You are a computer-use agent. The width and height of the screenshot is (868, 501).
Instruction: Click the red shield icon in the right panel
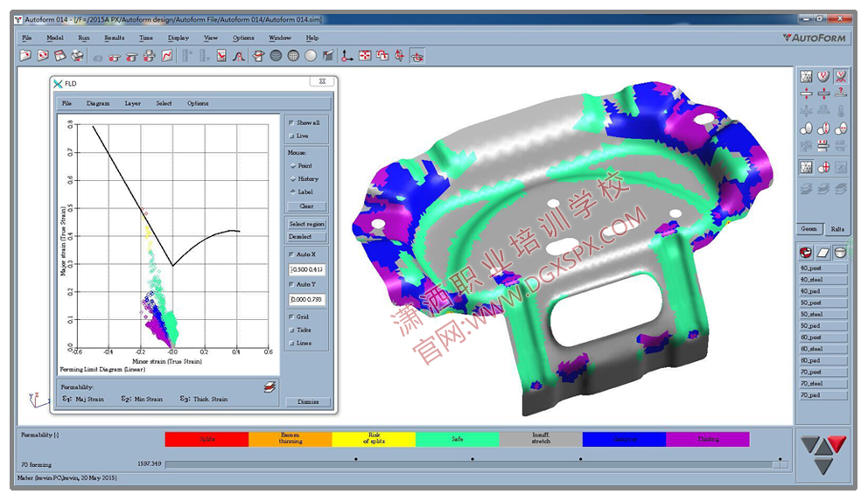pos(823,76)
